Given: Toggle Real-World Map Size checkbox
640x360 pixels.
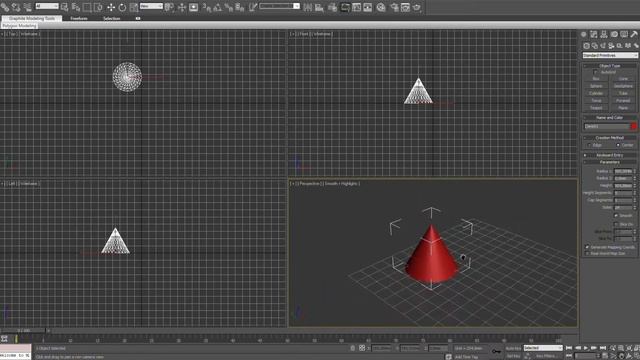Looking at the screenshot, I should [587, 253].
